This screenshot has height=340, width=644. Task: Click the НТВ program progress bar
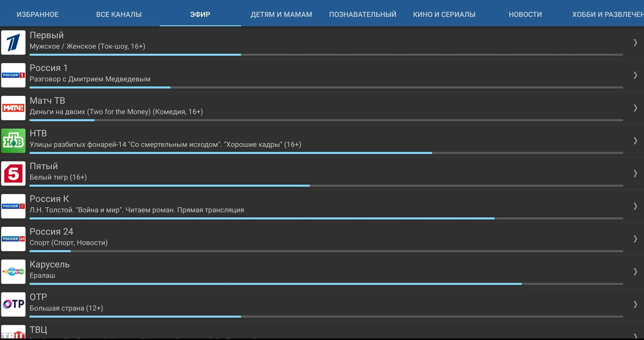coord(326,153)
